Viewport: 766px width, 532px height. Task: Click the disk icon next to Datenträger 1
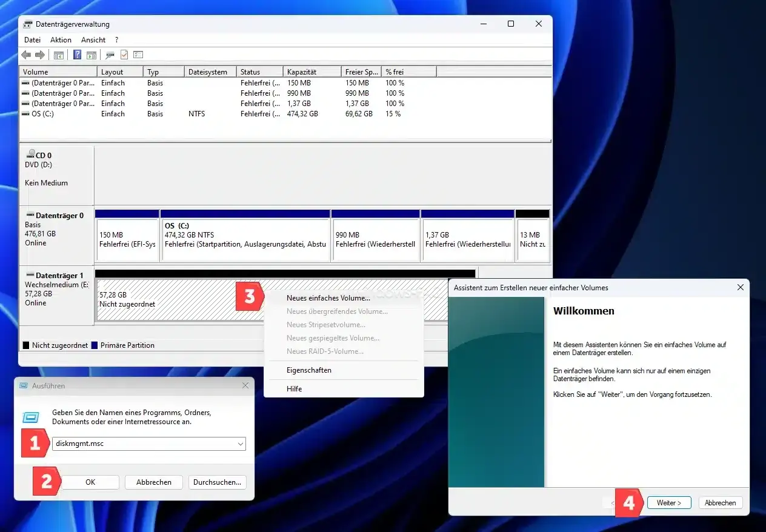click(30, 275)
